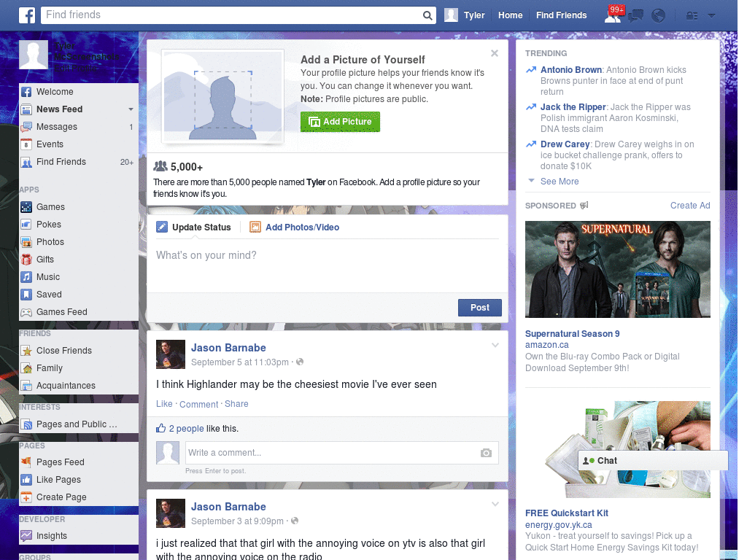Open privacy shortcuts lock icon
The width and height of the screenshot is (747, 560).
coord(692,16)
